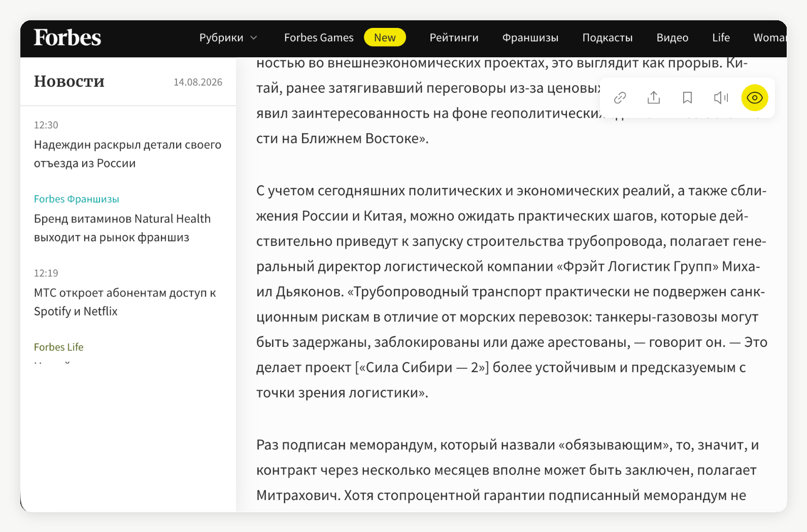Click the Forbes Life category label

click(59, 347)
